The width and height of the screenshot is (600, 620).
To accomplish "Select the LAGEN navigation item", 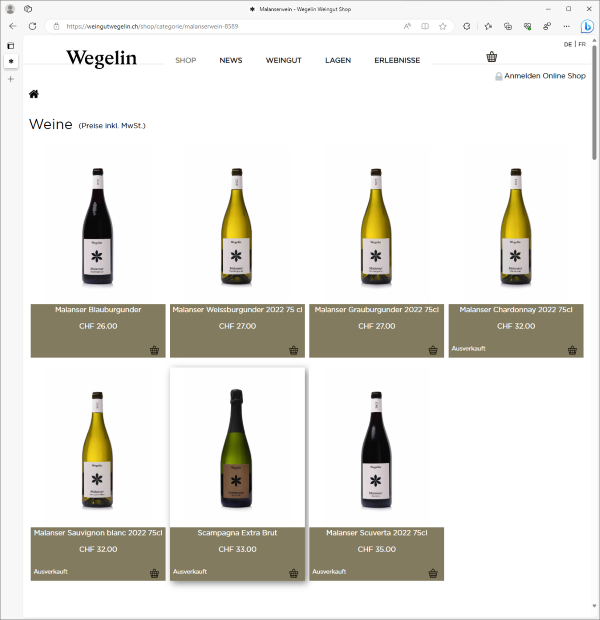I will point(338,60).
